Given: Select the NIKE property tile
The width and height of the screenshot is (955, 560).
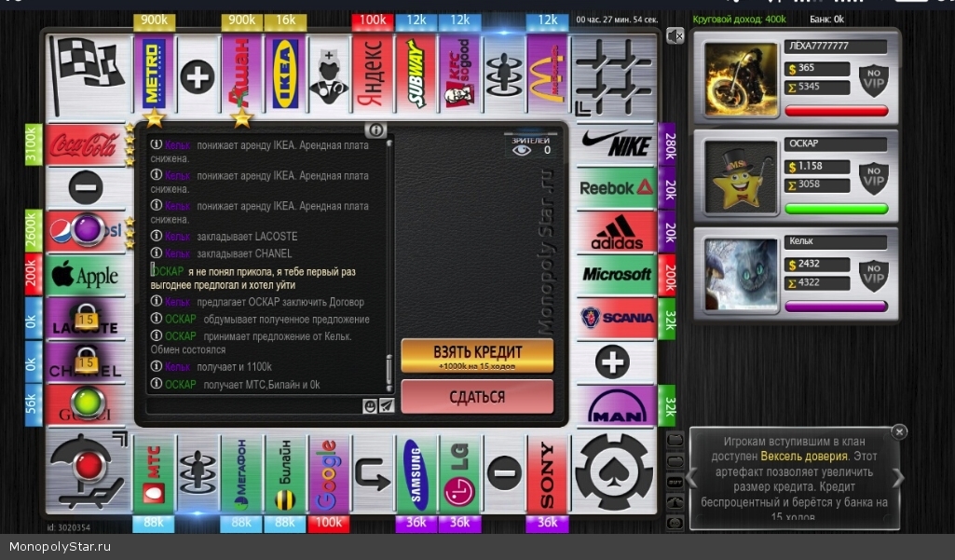Looking at the screenshot, I should point(616,145).
